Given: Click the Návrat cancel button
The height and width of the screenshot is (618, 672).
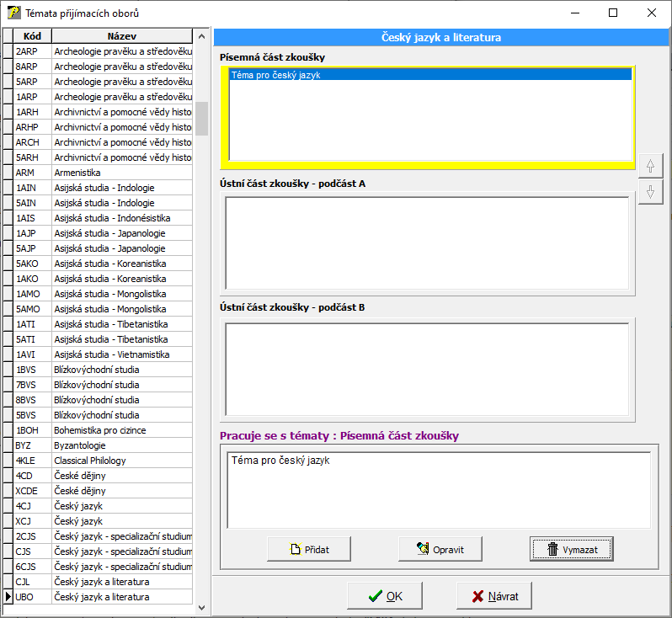Looking at the screenshot, I should coord(494,596).
